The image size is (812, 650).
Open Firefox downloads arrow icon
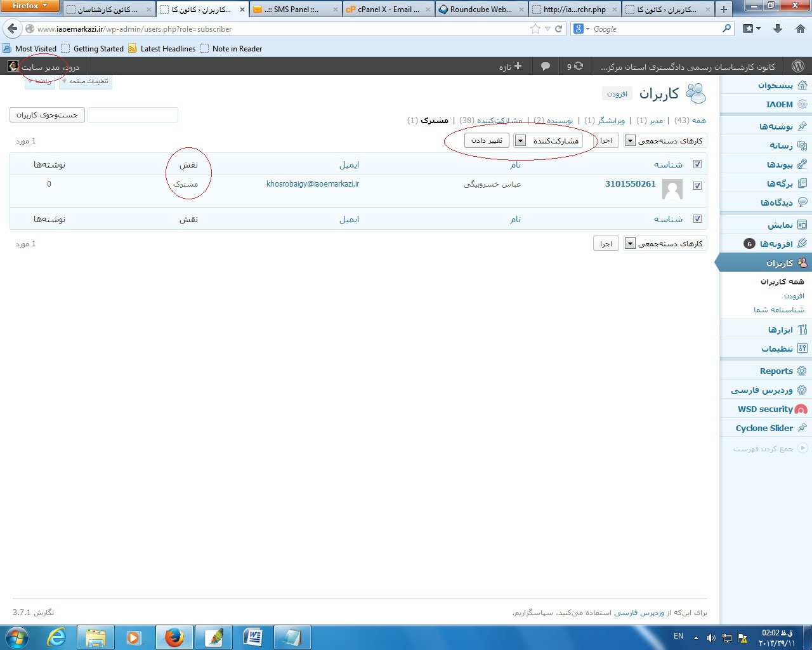point(778,29)
